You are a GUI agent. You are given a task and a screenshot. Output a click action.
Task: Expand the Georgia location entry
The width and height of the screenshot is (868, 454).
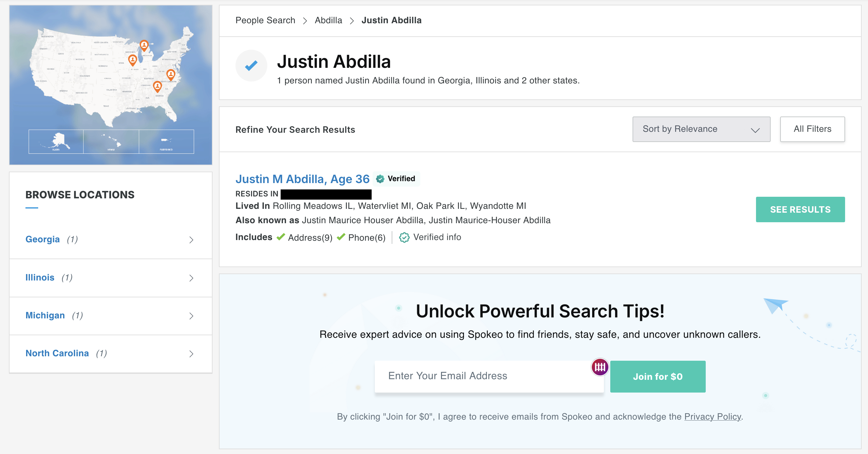coord(192,240)
